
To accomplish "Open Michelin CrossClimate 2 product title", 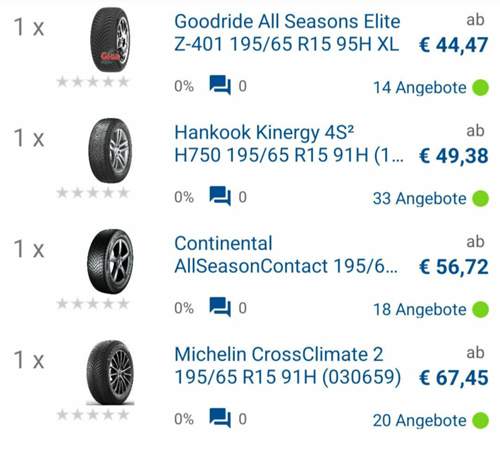I will 288,365.
